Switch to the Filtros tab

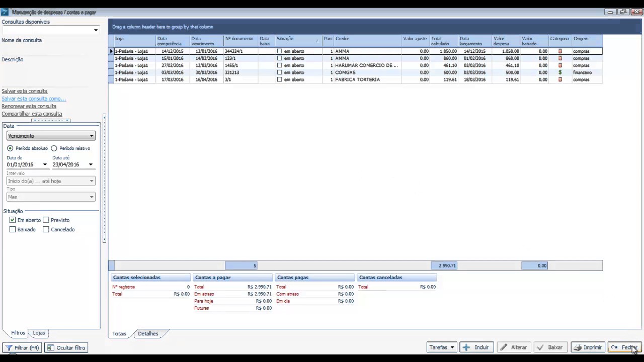click(18, 333)
